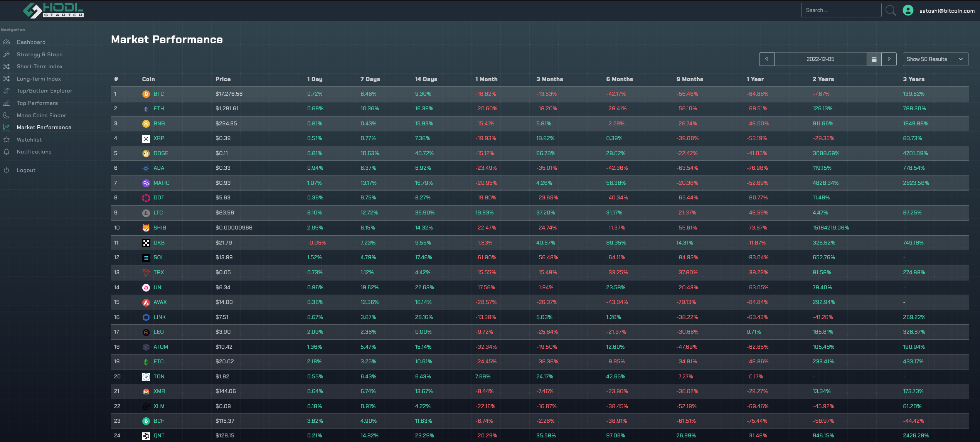Viewport: 980px width, 442px height.
Task: Click the Dashboard gauge icon
Action: tap(6, 42)
